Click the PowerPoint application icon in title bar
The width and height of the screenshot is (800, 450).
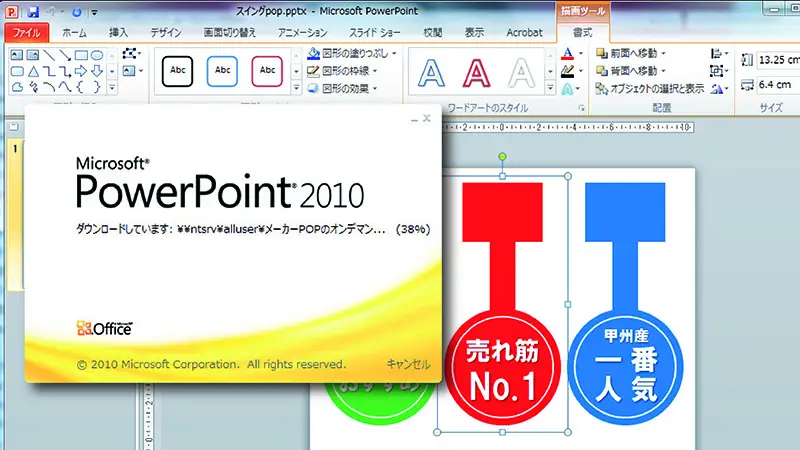click(12, 11)
